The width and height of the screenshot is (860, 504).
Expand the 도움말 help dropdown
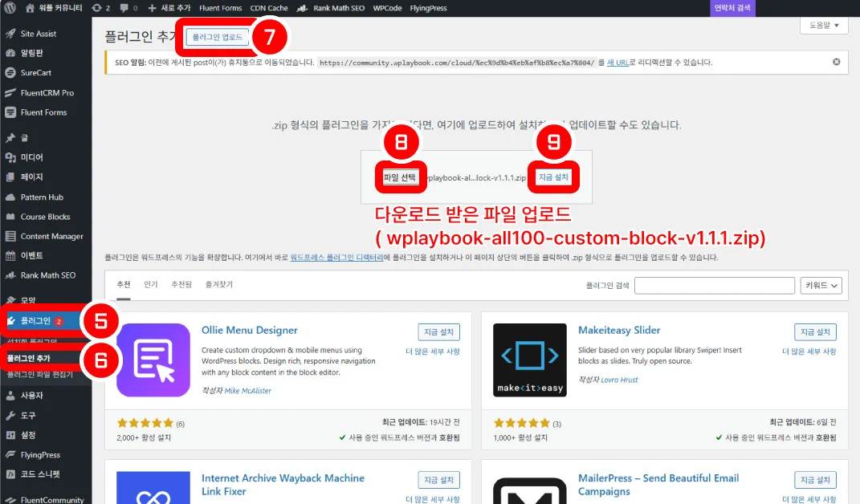pyautogui.click(x=824, y=25)
